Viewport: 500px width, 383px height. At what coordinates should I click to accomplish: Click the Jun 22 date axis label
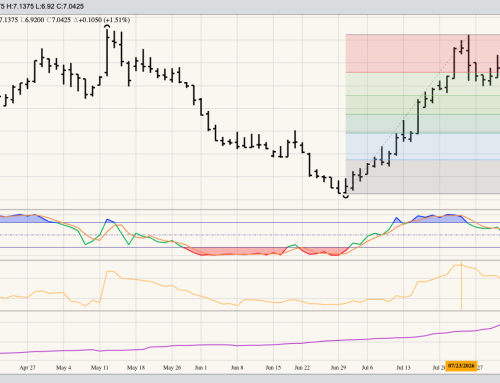(x=302, y=368)
